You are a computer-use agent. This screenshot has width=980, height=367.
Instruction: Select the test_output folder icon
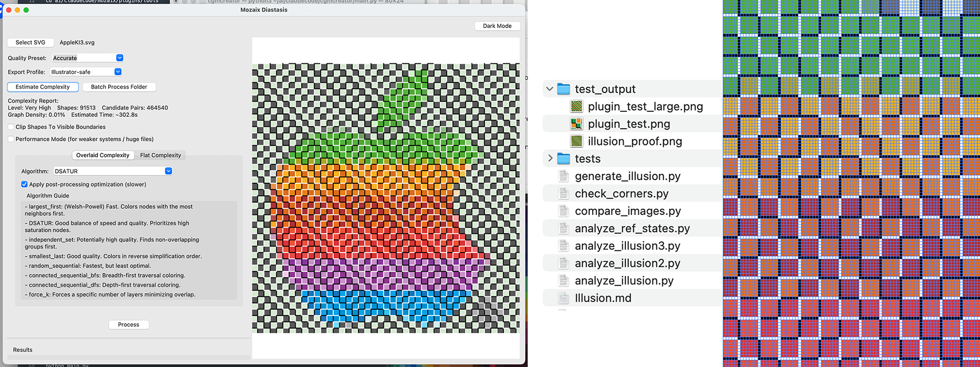click(563, 89)
